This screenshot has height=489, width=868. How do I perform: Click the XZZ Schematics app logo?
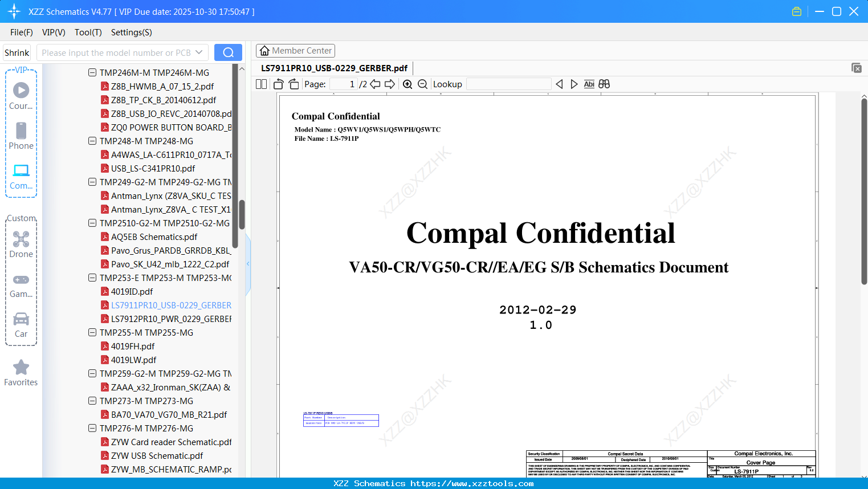pyautogui.click(x=14, y=11)
